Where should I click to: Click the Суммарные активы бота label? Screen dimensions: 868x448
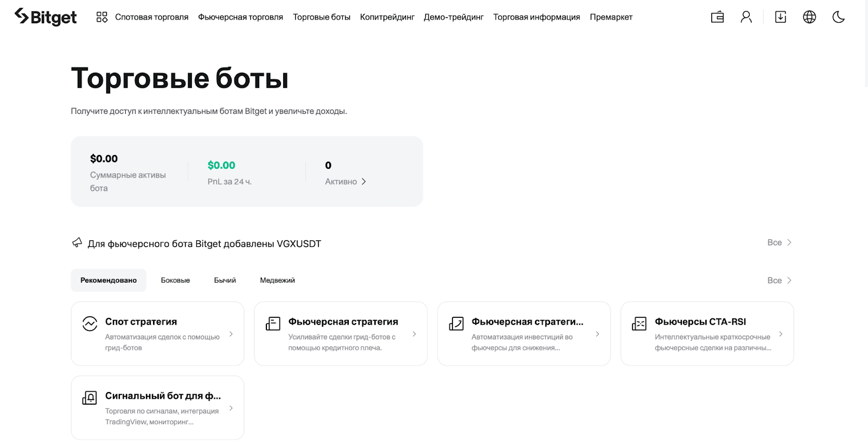pos(128,182)
